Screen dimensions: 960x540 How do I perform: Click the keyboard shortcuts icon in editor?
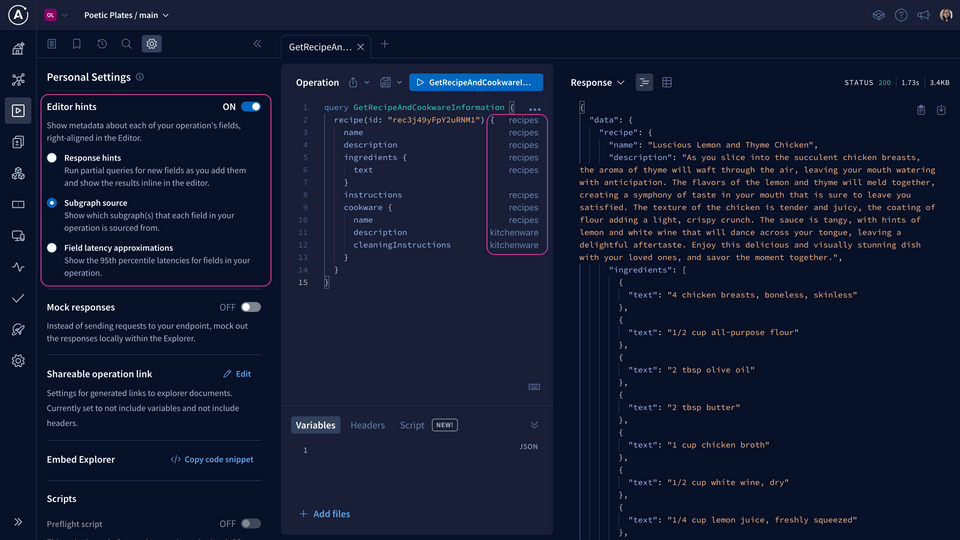(x=534, y=387)
